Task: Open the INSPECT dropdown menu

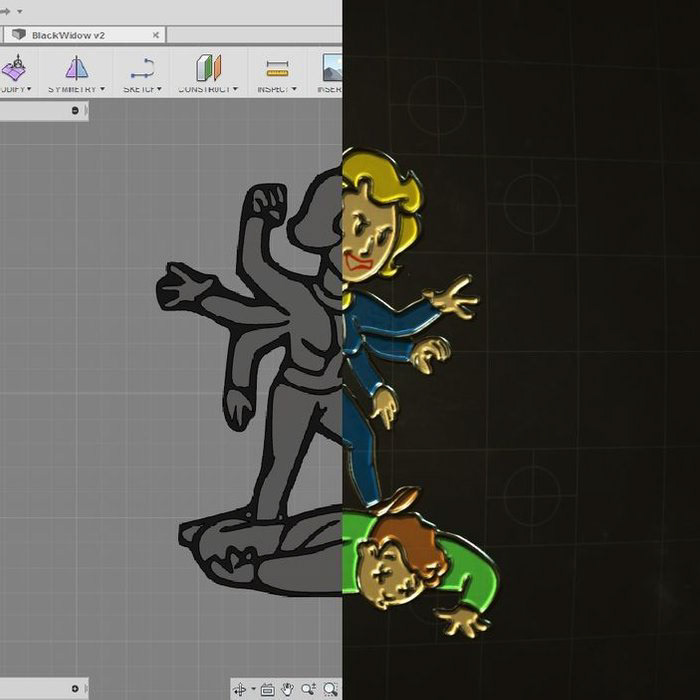Action: (277, 89)
